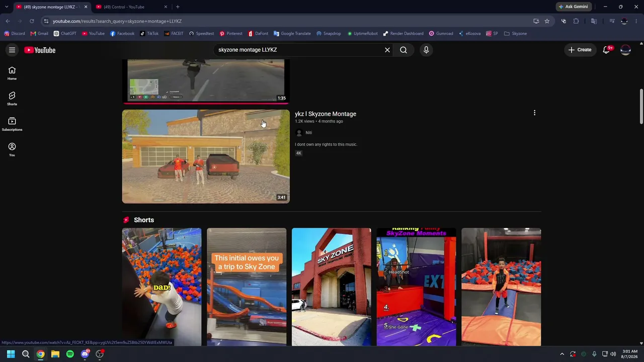Open the Render Dashboard bookmark
Image resolution: width=644 pixels, height=362 pixels.
pyautogui.click(x=403, y=34)
